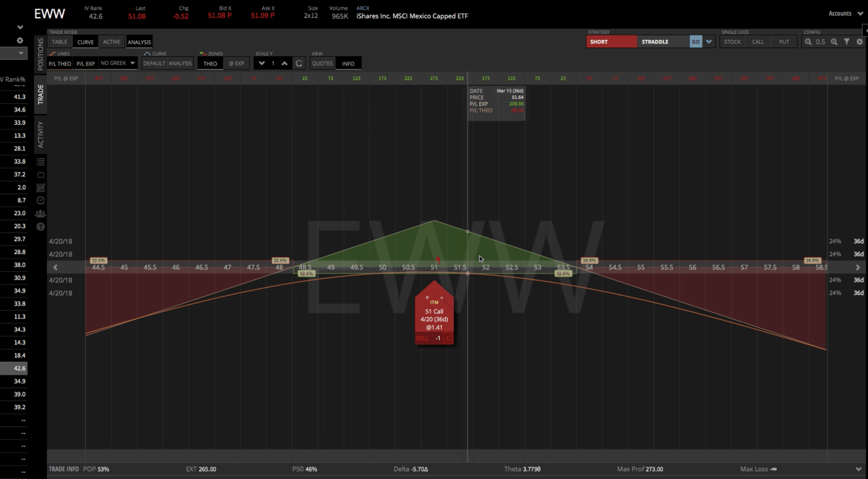Click the 24.9% probability tag near 54

coord(589,261)
